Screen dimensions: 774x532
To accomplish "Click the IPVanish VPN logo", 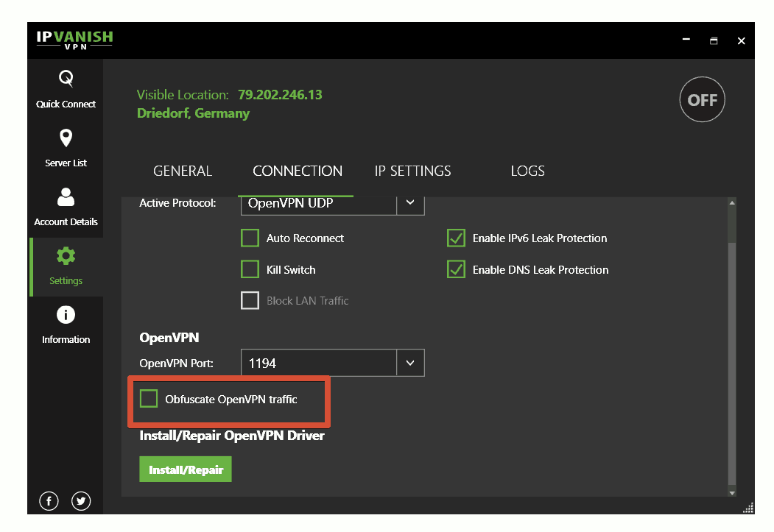I will pyautogui.click(x=74, y=40).
